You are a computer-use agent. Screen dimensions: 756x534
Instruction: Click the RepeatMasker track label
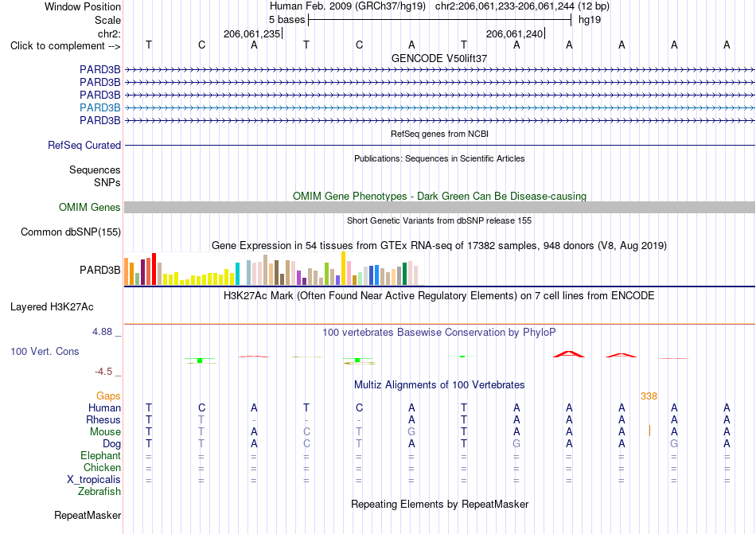click(x=88, y=515)
